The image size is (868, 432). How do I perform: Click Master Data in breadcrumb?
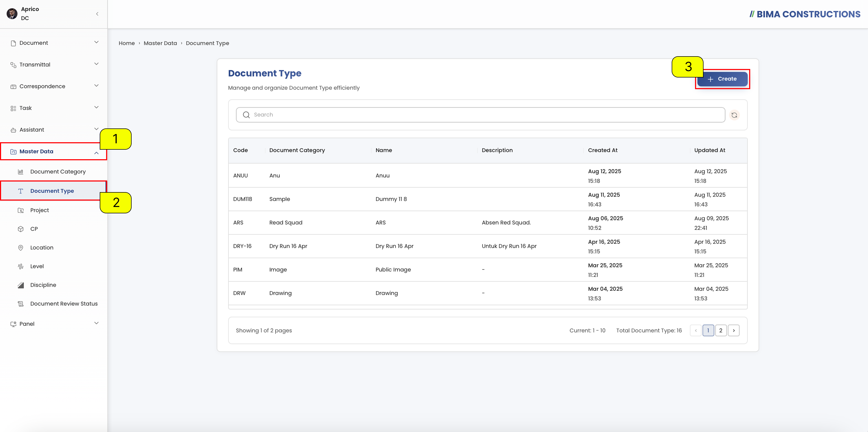(160, 44)
